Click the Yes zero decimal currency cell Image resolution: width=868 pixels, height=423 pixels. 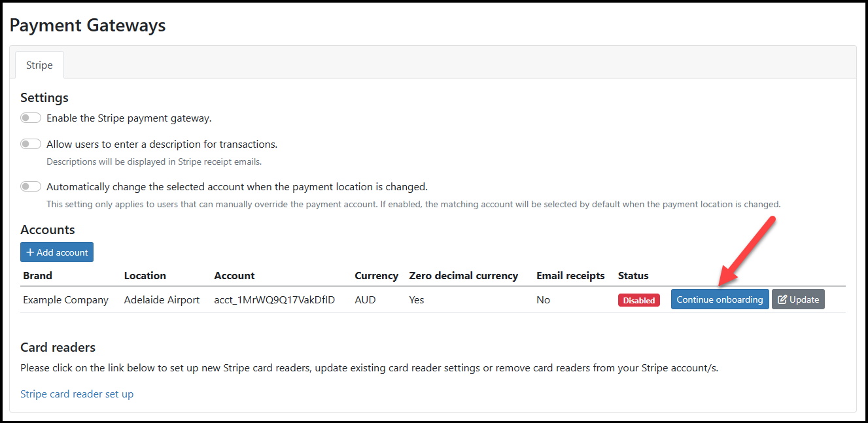(x=417, y=299)
